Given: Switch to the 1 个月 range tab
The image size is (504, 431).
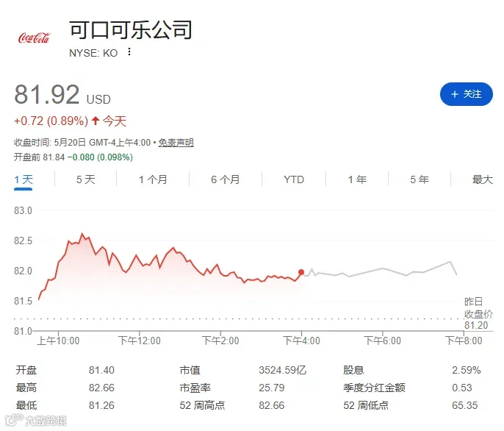Looking at the screenshot, I should [x=153, y=179].
